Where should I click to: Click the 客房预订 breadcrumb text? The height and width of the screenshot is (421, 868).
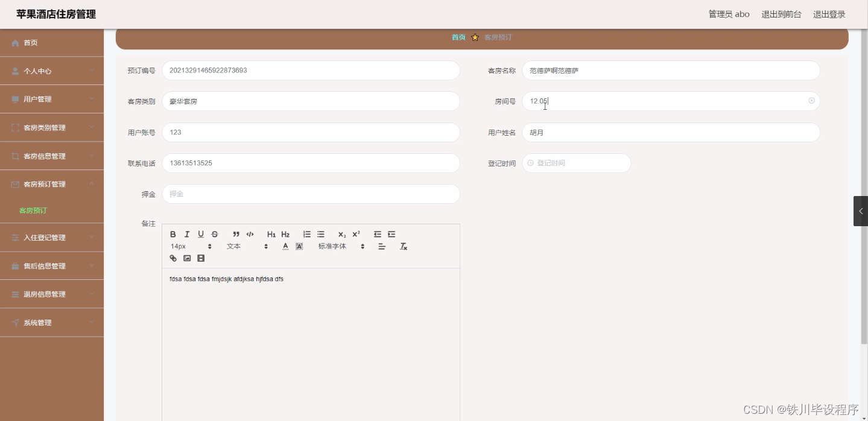click(498, 37)
